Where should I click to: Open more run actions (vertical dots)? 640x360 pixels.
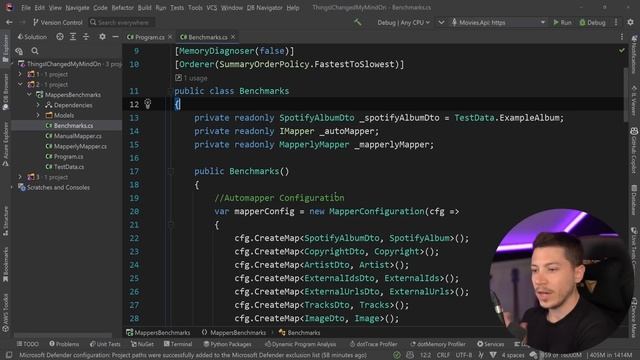616,22
